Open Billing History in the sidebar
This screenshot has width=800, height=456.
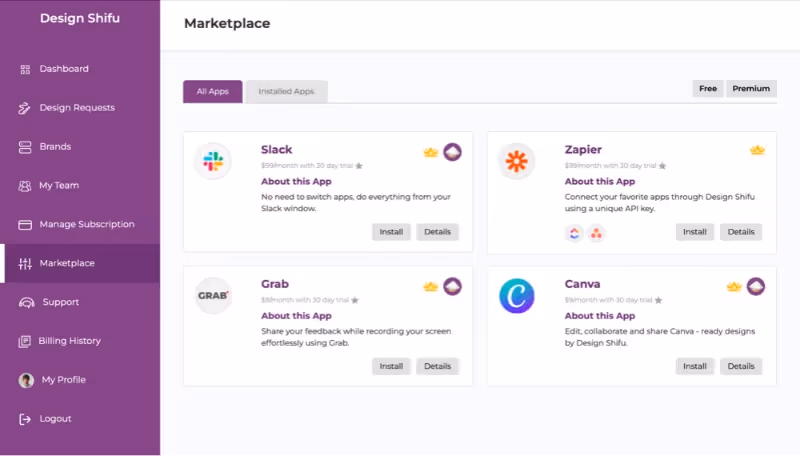tap(80, 341)
